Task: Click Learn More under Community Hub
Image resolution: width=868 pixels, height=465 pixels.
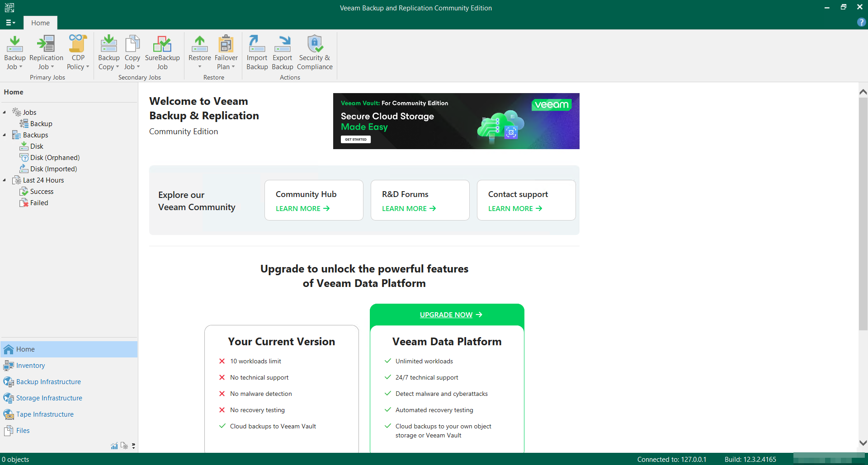Action: (302, 208)
